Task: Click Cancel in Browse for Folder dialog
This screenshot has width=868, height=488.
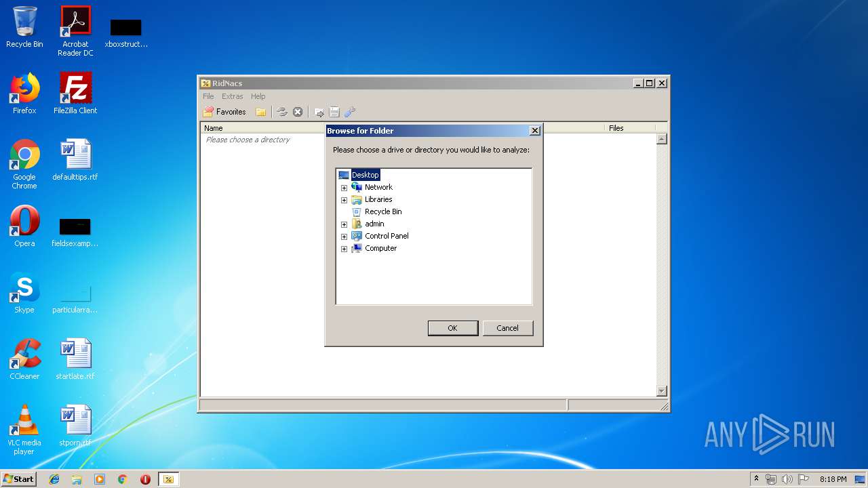Action: (507, 328)
